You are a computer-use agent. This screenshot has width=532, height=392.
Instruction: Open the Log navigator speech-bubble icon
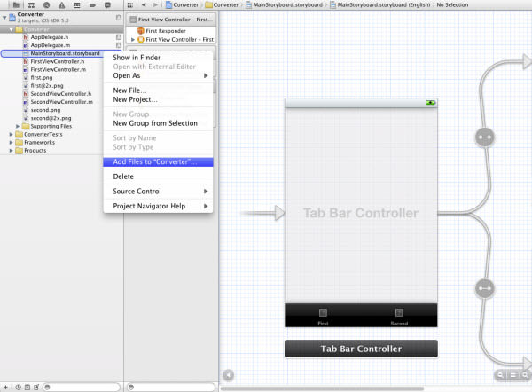(107, 4)
